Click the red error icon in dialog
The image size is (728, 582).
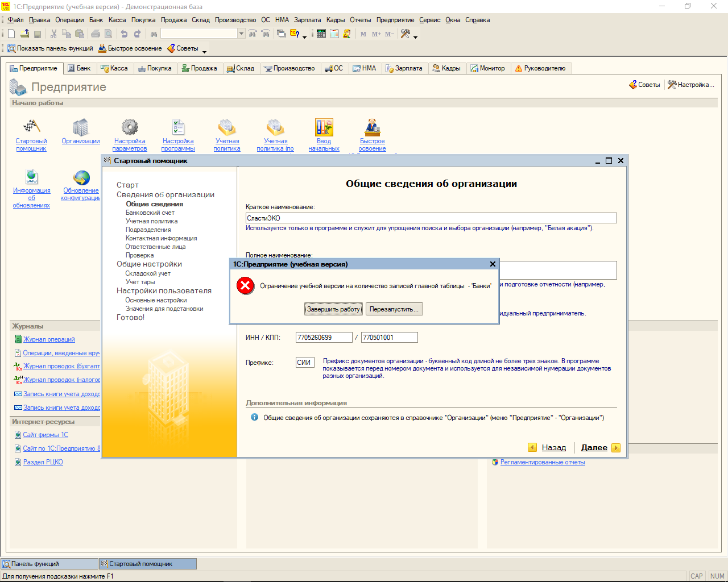point(246,285)
